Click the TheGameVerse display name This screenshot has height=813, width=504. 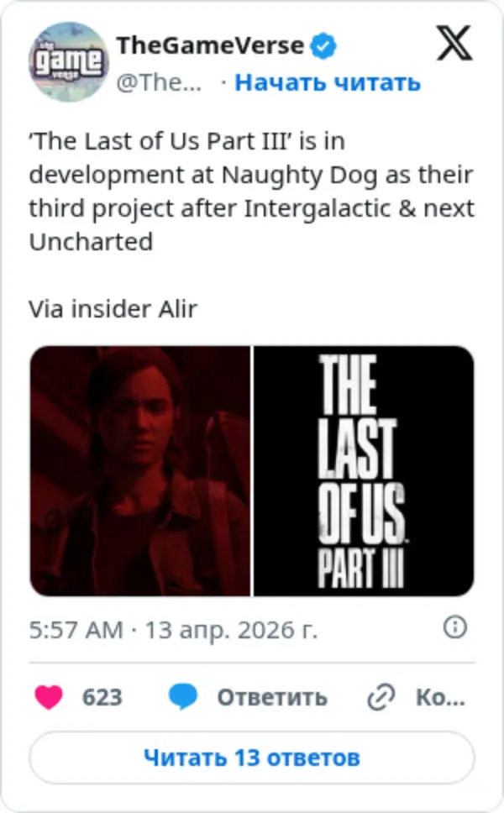210,45
